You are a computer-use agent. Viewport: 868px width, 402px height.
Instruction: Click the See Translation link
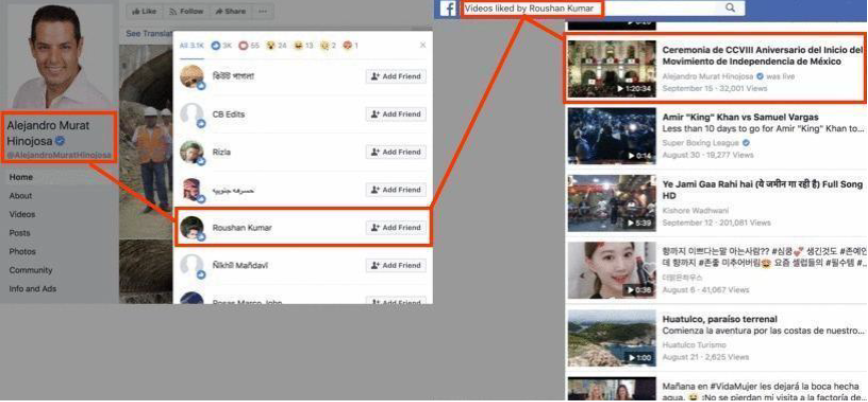click(149, 34)
